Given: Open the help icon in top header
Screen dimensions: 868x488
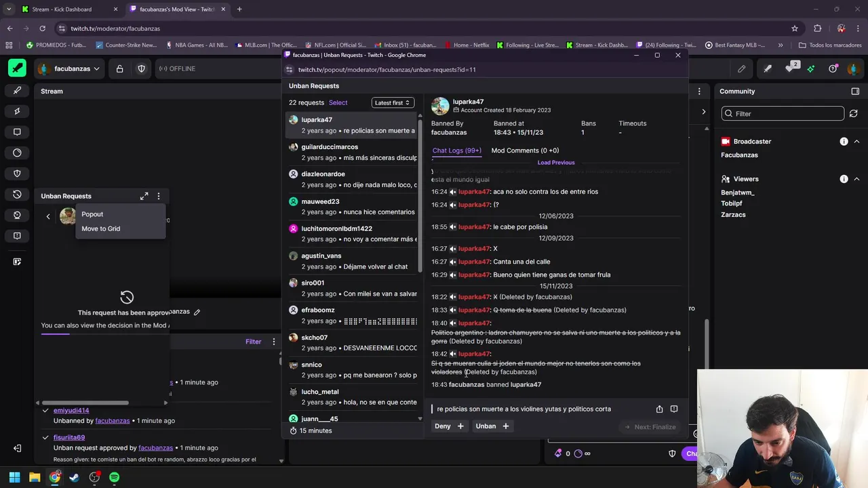Looking at the screenshot, I should click(833, 68).
